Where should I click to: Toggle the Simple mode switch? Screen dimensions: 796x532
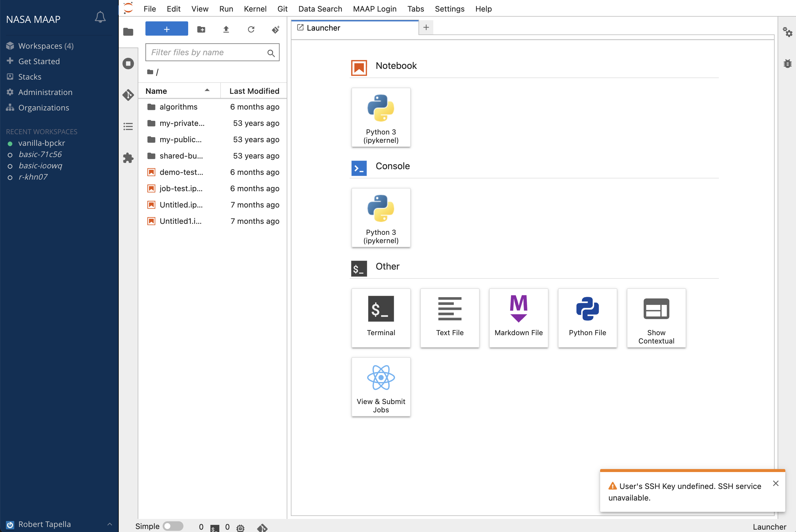pos(173,526)
